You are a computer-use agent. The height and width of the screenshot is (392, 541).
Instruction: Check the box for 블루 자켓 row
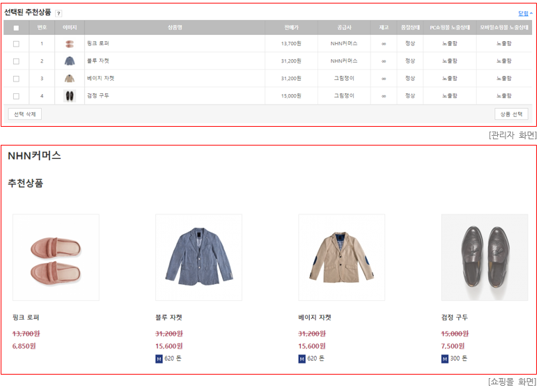tap(16, 61)
